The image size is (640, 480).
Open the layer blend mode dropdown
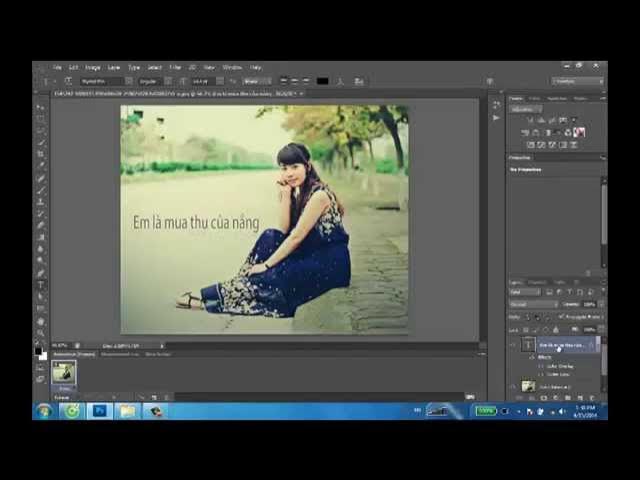(533, 304)
